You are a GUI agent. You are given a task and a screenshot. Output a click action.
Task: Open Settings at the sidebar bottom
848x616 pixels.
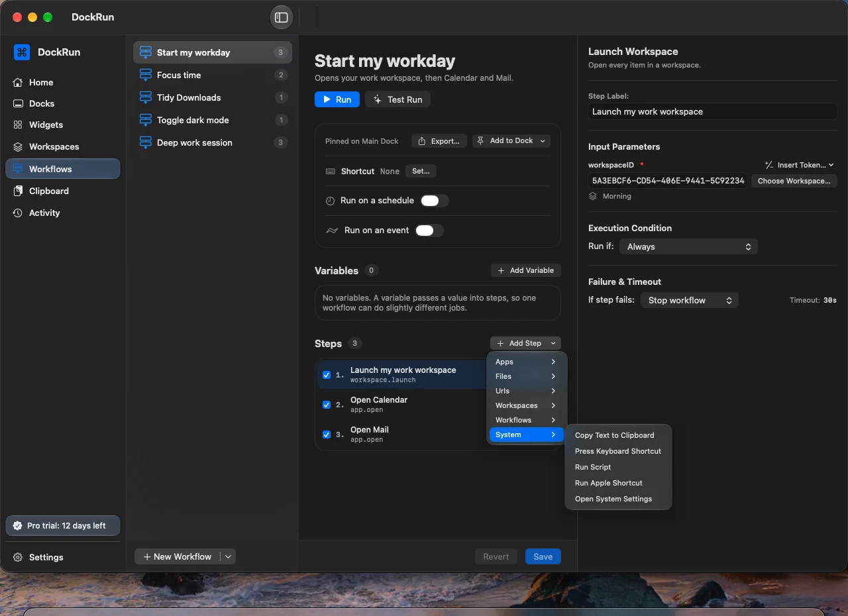tap(63, 557)
